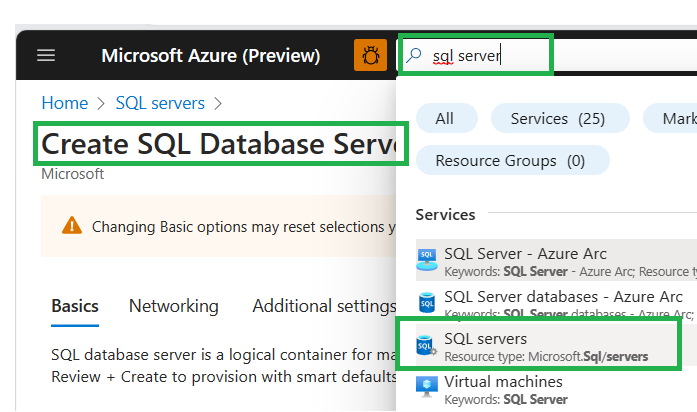
Task: Filter by Resource Groups (0)
Action: tap(513, 160)
